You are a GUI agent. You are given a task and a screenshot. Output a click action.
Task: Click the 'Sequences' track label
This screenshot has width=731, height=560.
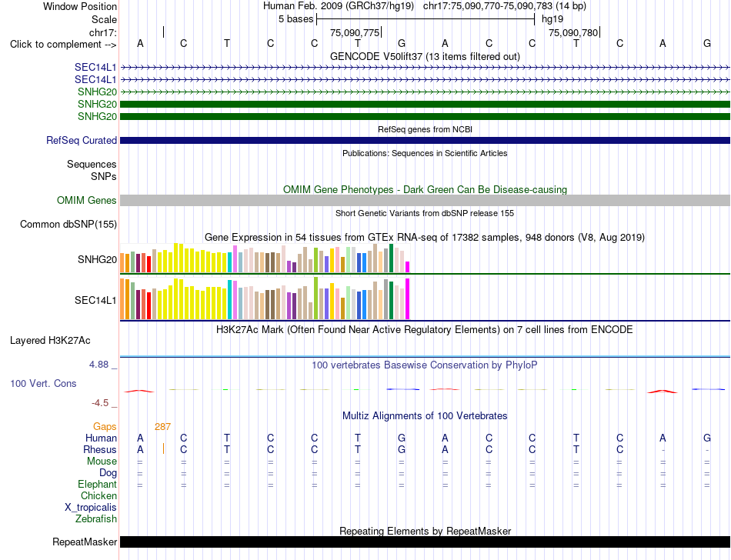point(92,164)
